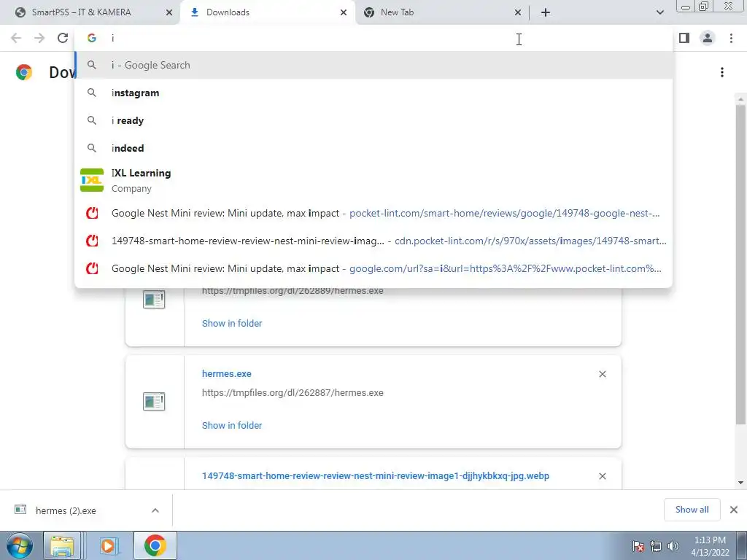Open the media player taskbar icon

(108, 545)
